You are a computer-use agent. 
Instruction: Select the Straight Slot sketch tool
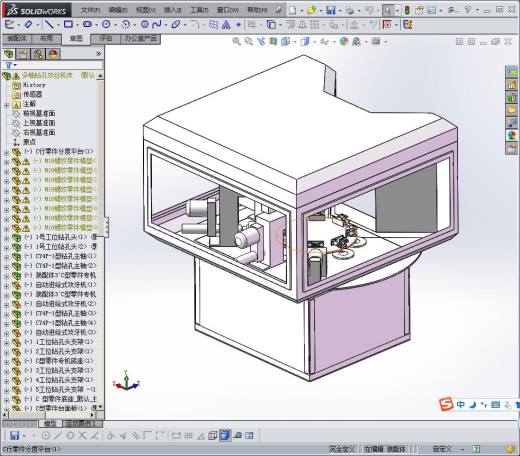pyautogui.click(x=87, y=24)
